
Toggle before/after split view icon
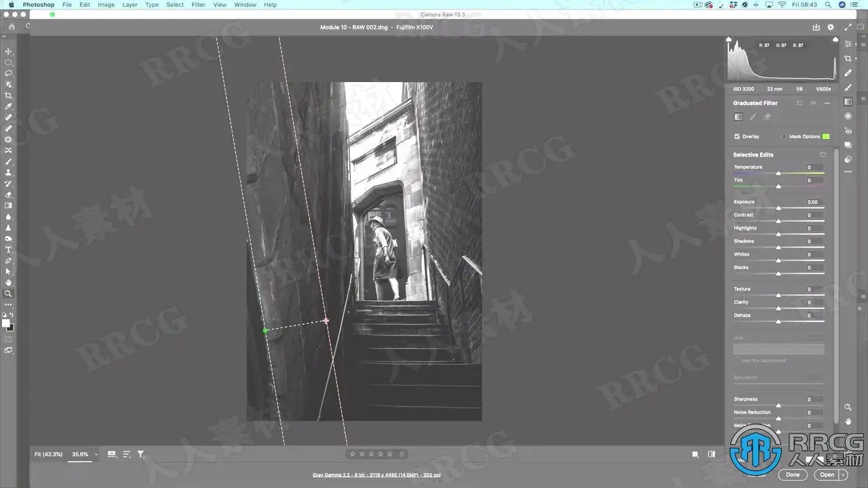(711, 454)
